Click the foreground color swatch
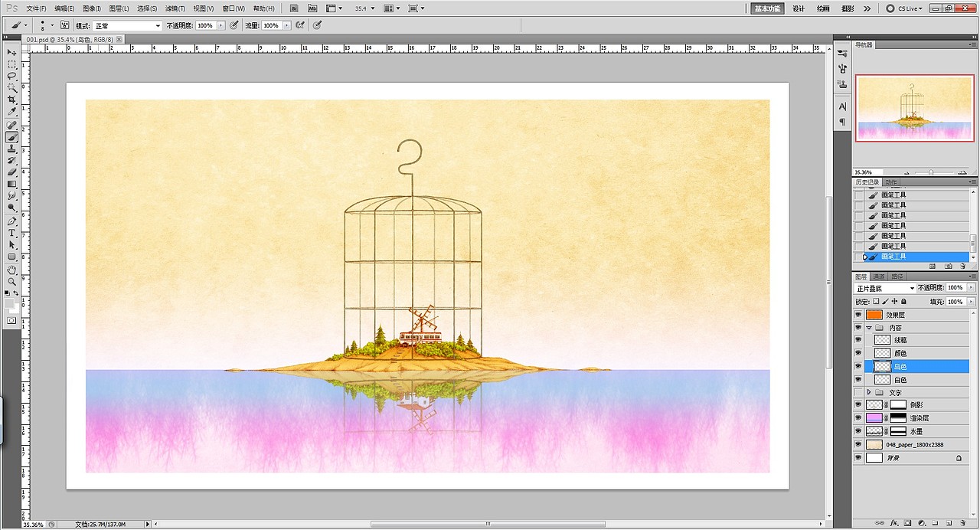The image size is (980, 530). tap(9, 303)
